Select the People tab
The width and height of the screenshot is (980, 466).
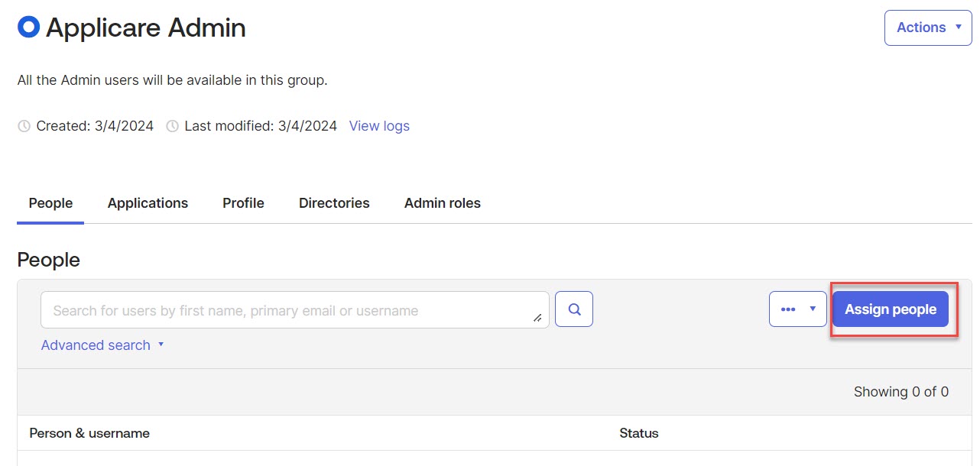tap(50, 203)
